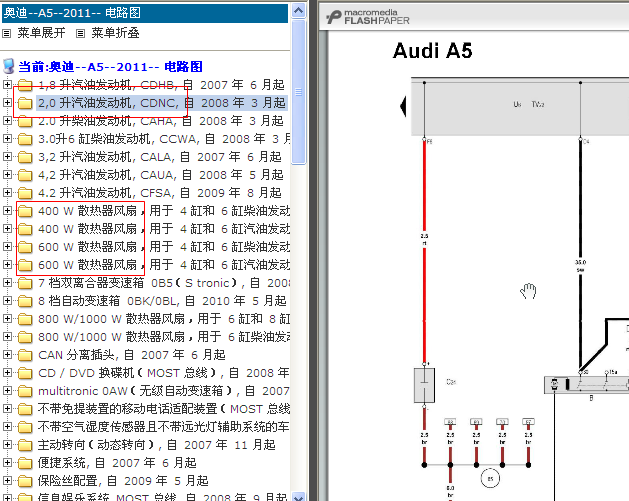Click the left-pointing arrow on the diagram

point(403,106)
